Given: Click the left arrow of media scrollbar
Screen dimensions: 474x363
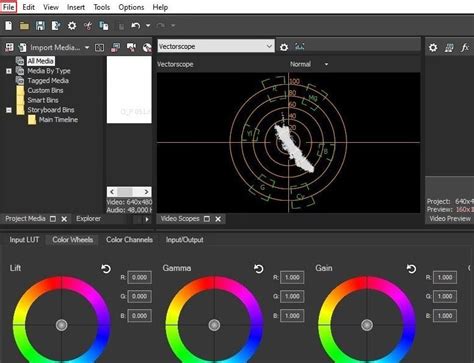Looking at the screenshot, I should pos(112,192).
